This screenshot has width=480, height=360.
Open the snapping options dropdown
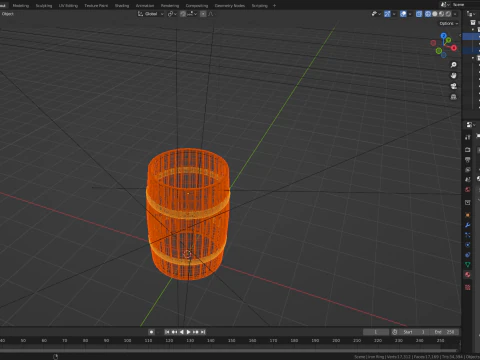(192, 14)
